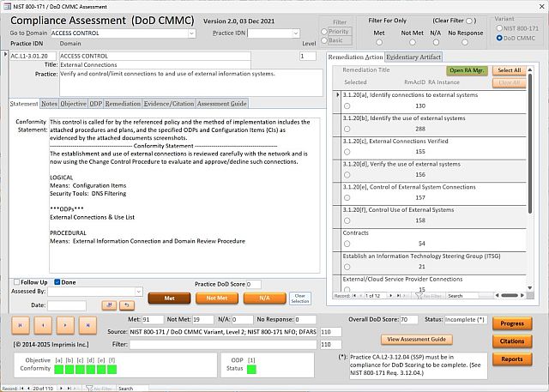This screenshot has width=549, height=392.
Task: Jump to last practice with large orange button
Action: click(87, 325)
